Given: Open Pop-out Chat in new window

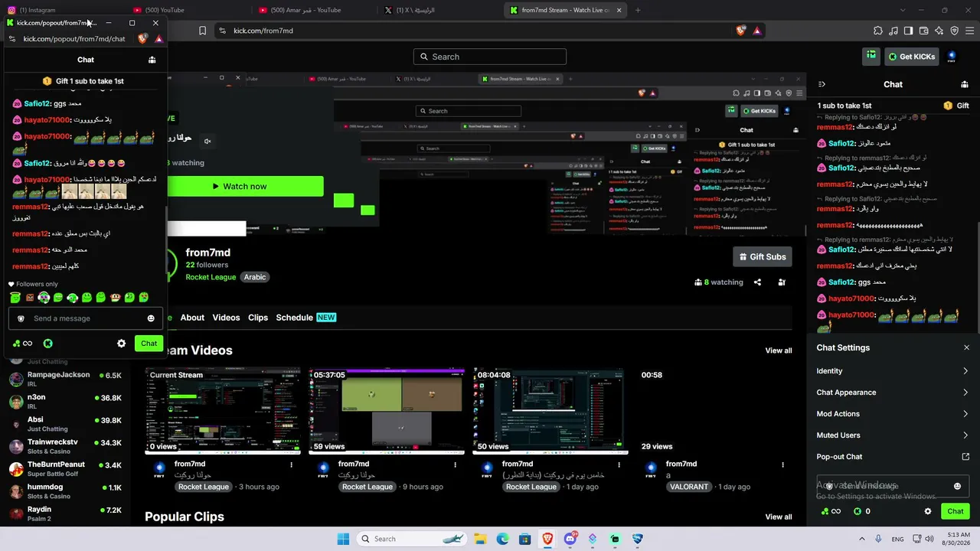Looking at the screenshot, I should click(x=893, y=457).
